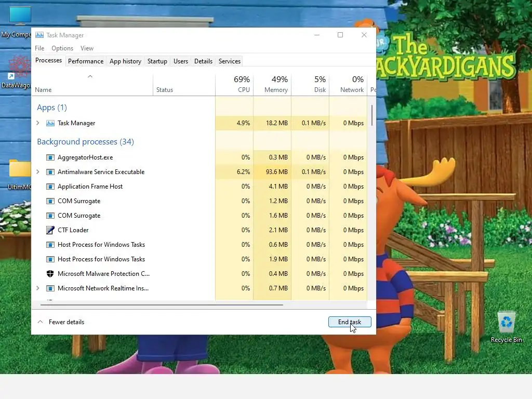Select Microsoft Malware Protection C... name

click(x=103, y=274)
